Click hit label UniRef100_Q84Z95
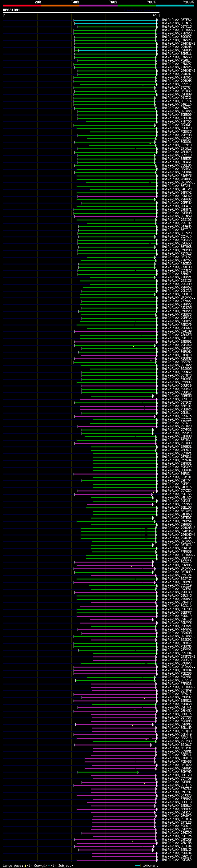Screen dimensions: 197x868 click(177, 833)
